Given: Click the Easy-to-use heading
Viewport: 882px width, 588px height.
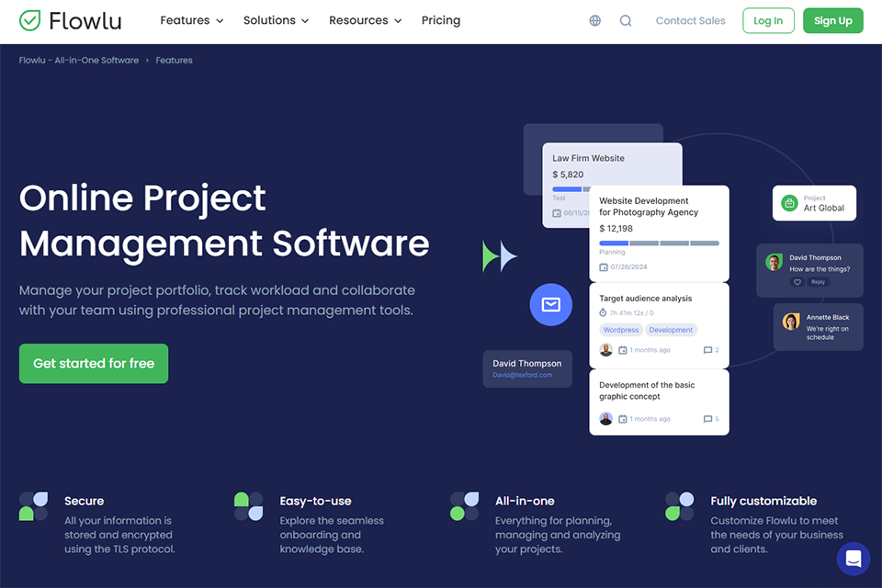Looking at the screenshot, I should tap(315, 501).
